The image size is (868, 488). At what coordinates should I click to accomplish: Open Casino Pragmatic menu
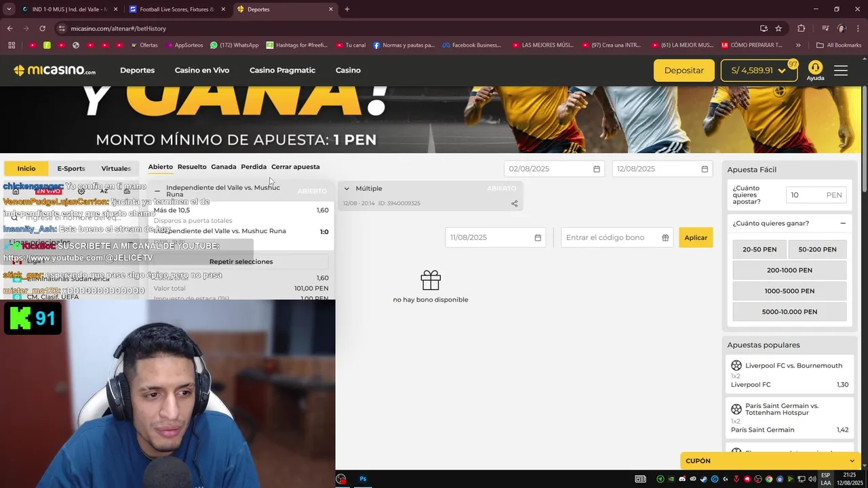282,70
